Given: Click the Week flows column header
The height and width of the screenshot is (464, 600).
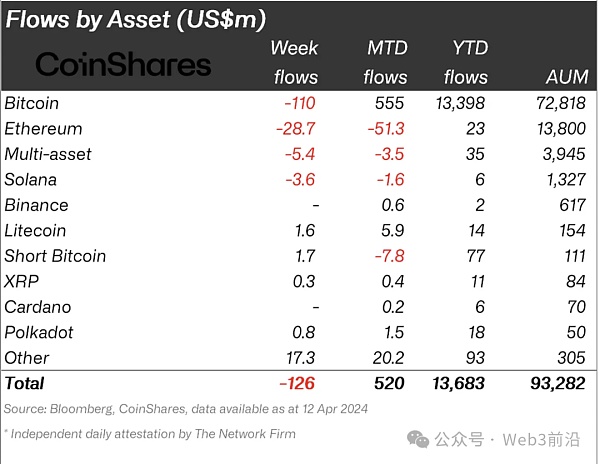Looking at the screenshot, I should pos(294,62).
